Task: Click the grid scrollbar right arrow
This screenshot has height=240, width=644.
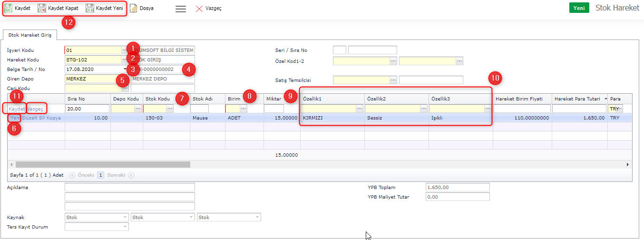Action: [x=628, y=164]
